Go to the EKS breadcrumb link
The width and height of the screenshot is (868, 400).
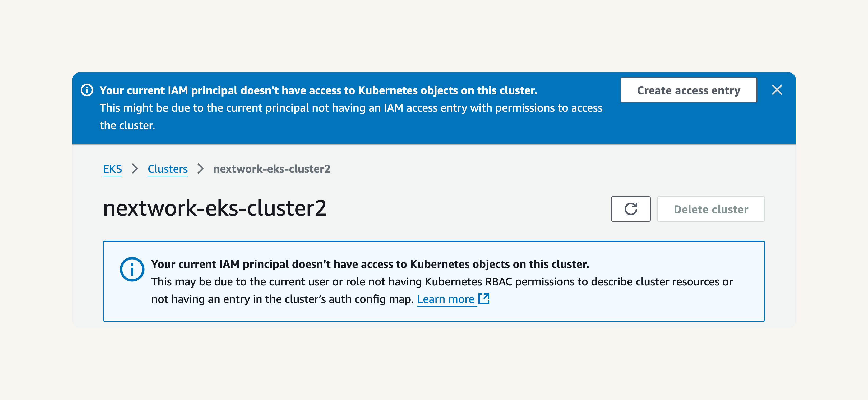pos(112,169)
